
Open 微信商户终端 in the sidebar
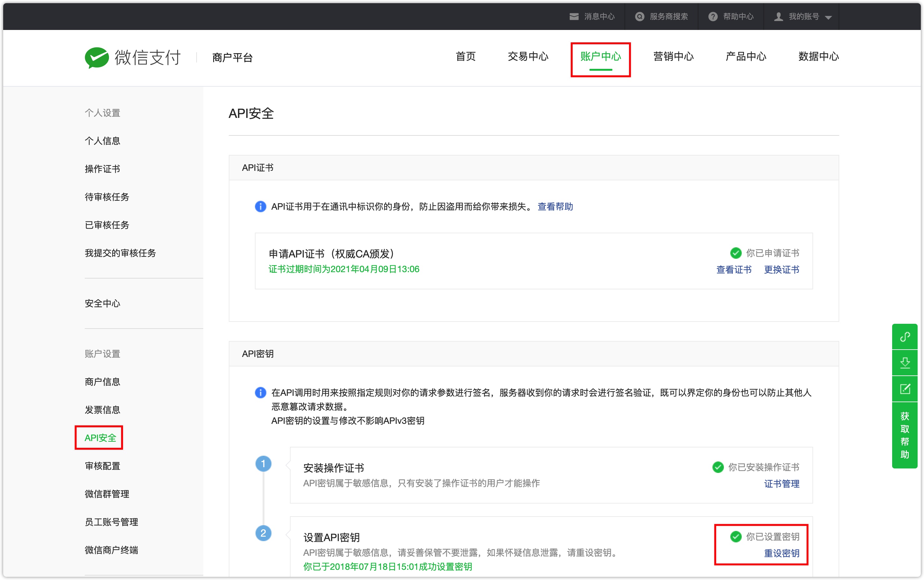click(x=111, y=550)
